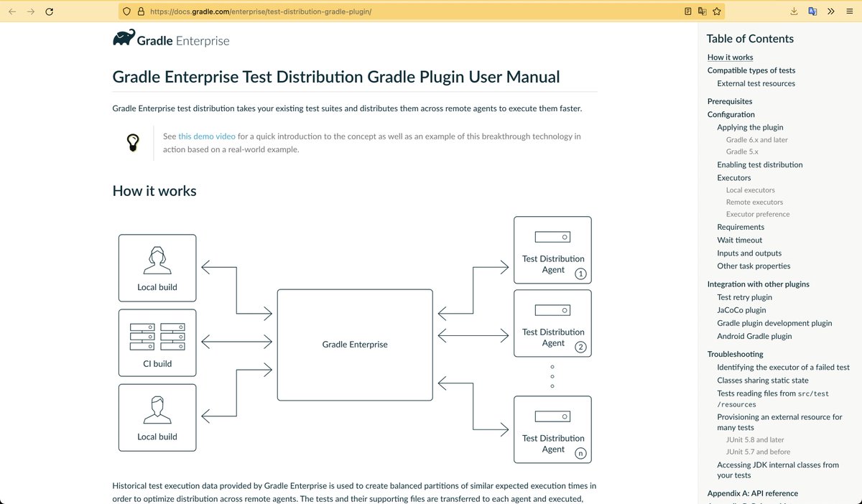This screenshot has width=862, height=504.
Task: Go to 'Inputs and outputs' contents entry
Action: point(749,253)
